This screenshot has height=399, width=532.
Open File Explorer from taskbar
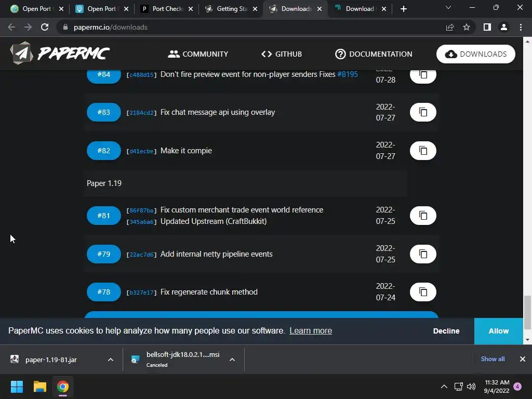(x=39, y=387)
